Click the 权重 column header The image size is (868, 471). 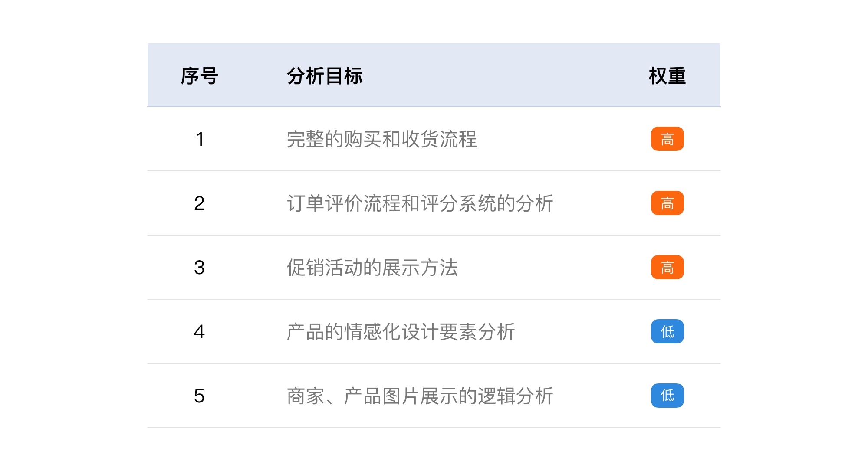tap(667, 76)
